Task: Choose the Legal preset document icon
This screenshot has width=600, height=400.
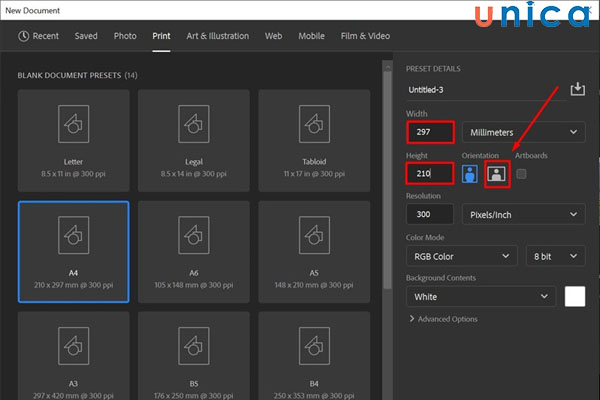Action: pyautogui.click(x=193, y=124)
